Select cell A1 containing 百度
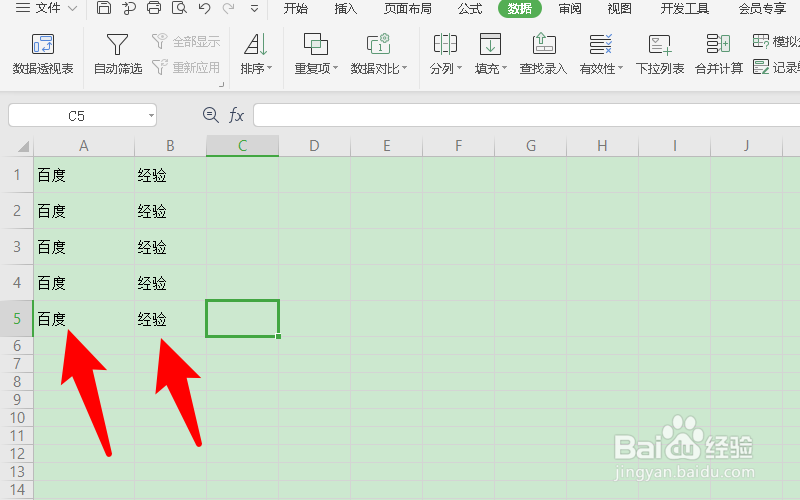 click(x=84, y=175)
